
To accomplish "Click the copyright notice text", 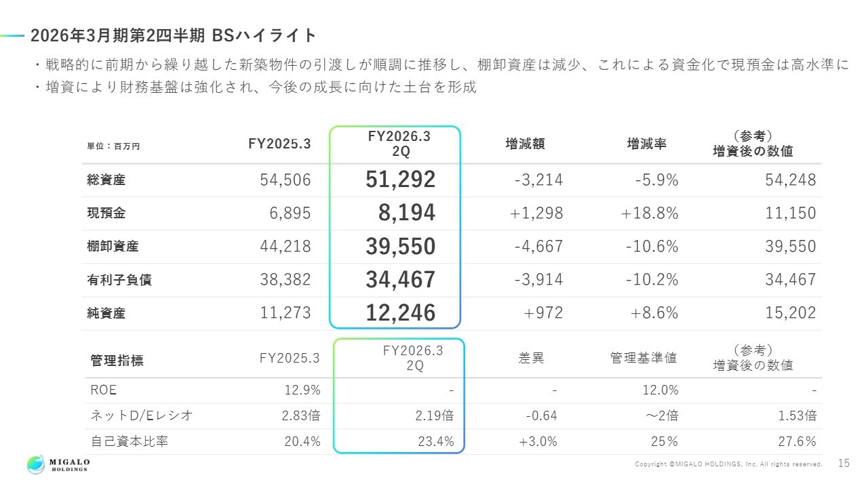I will (x=728, y=464).
